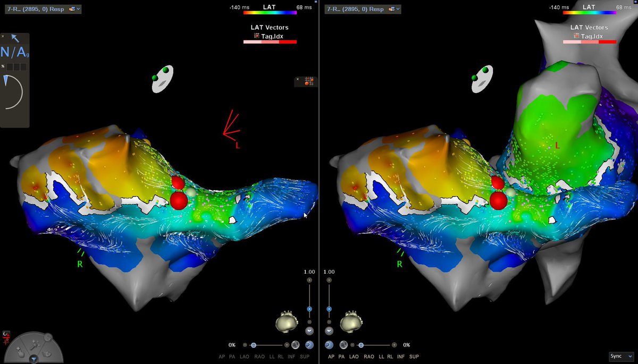Click the chain link button on radial menu
638x364 pixels.
point(48,337)
